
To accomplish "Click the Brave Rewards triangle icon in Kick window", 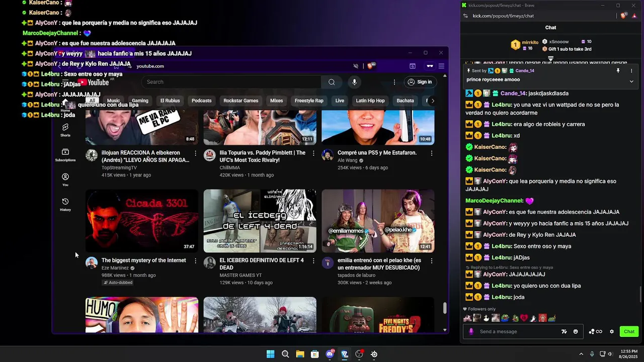I will [634, 16].
